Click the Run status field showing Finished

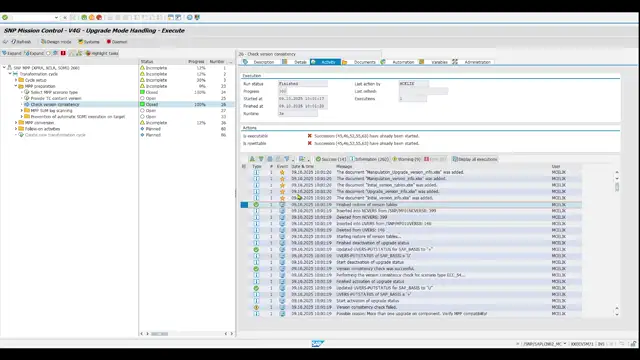tap(302, 84)
